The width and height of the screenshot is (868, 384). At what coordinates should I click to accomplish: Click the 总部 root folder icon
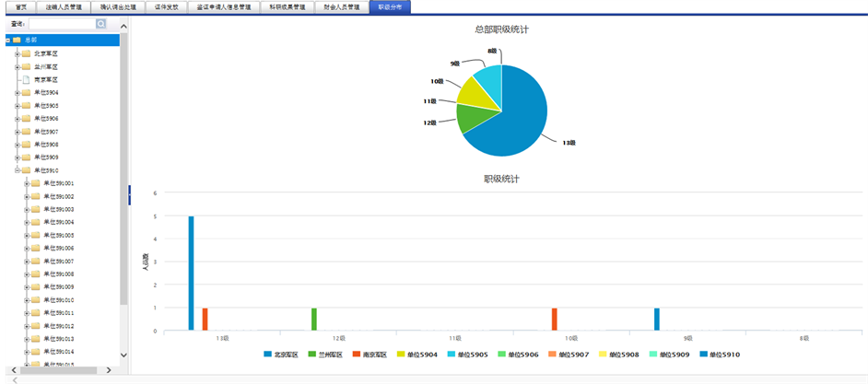tap(17, 41)
